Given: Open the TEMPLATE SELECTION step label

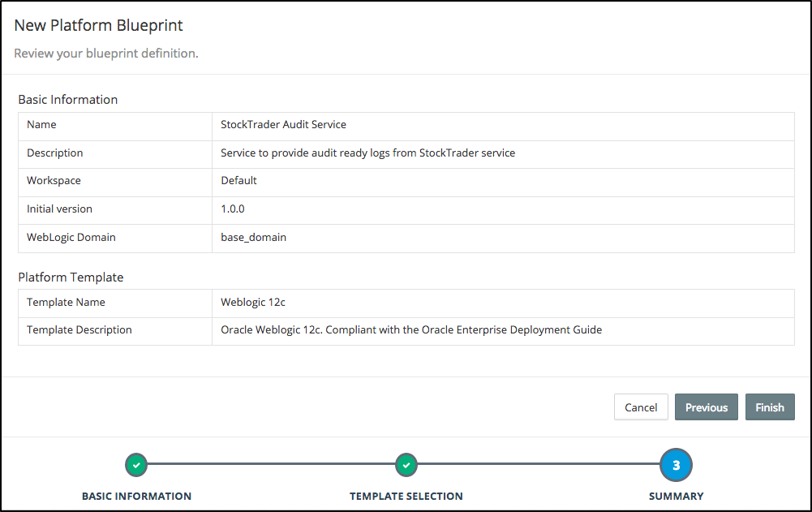Looking at the screenshot, I should coord(406,496).
